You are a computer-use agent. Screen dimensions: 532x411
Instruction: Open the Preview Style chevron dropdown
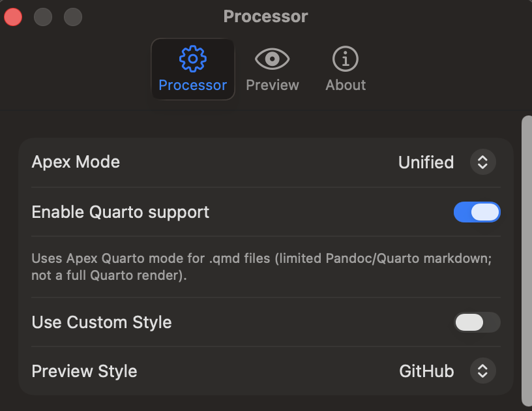[483, 371]
